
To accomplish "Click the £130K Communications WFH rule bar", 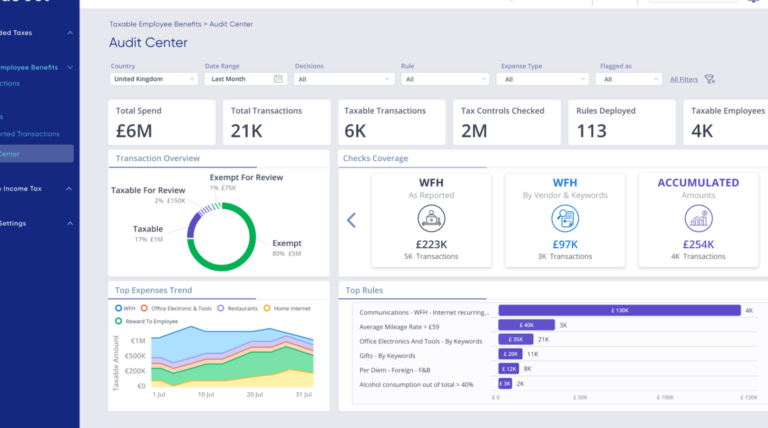I will click(620, 310).
